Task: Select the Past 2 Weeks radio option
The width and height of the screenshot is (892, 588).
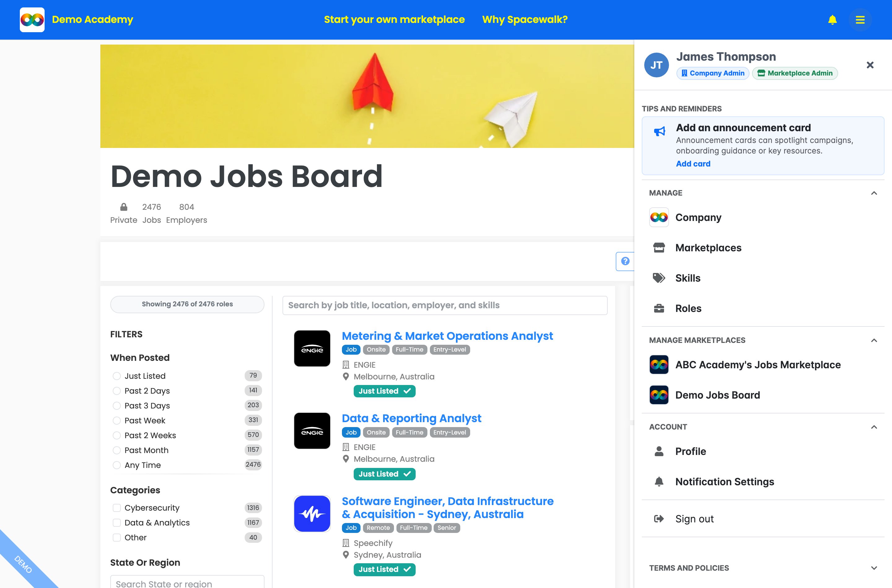Action: click(x=117, y=435)
